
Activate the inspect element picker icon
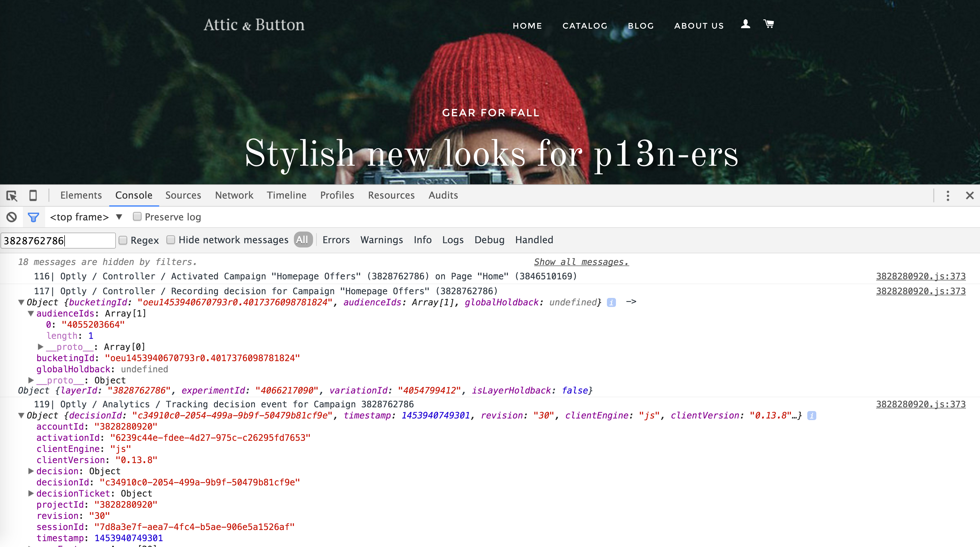(x=12, y=195)
